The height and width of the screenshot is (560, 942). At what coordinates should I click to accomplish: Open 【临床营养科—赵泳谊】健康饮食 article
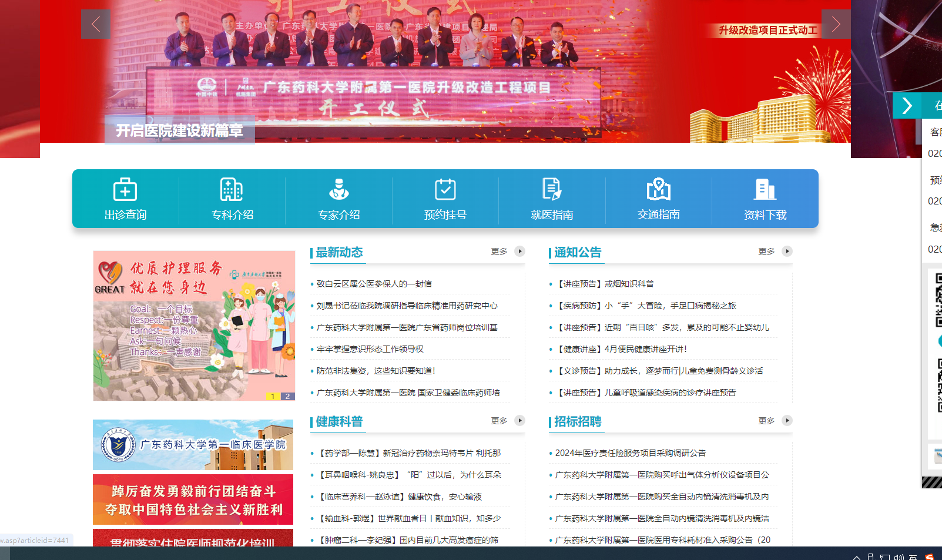[x=400, y=497]
